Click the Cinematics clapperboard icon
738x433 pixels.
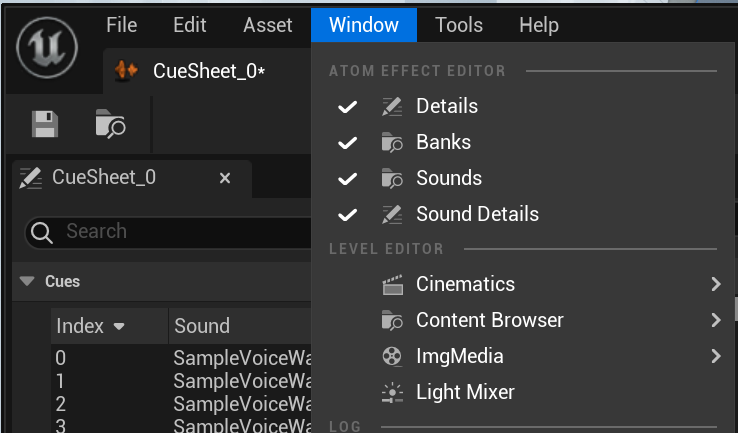[392, 284]
